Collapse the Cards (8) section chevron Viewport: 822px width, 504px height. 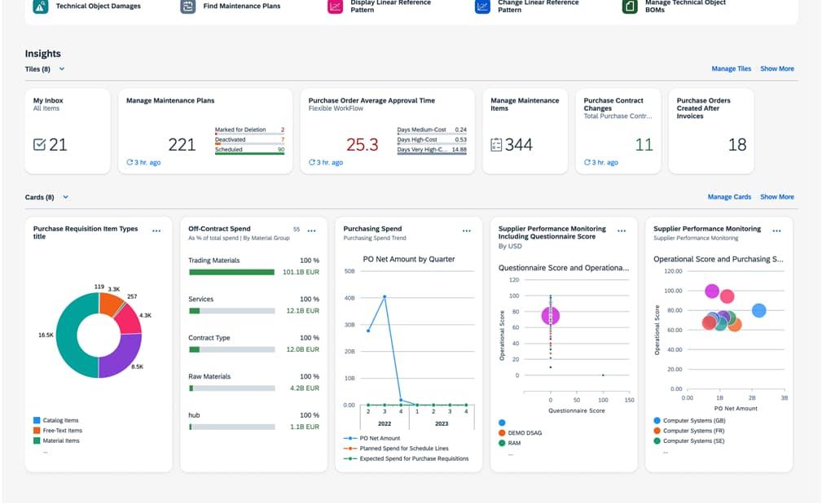pyautogui.click(x=65, y=197)
